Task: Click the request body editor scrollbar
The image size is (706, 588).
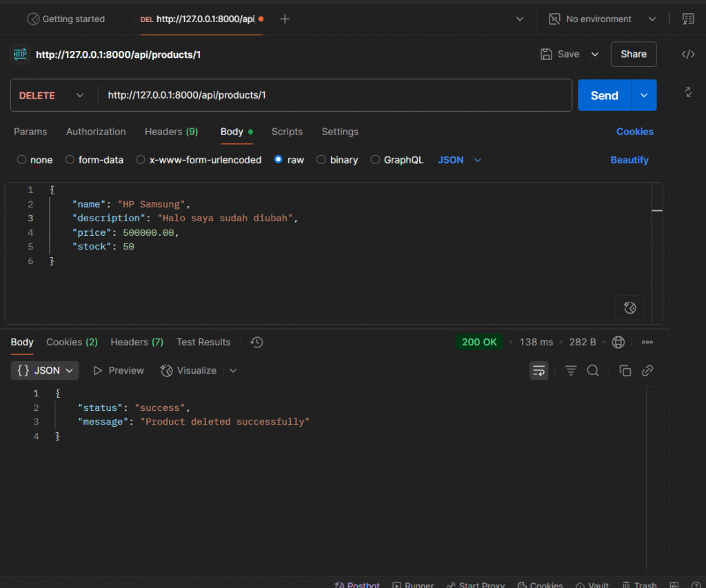Action: (x=656, y=210)
